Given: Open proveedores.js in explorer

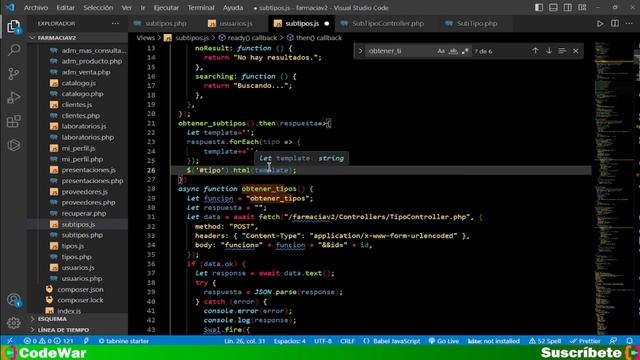Looking at the screenshot, I should point(84,191).
